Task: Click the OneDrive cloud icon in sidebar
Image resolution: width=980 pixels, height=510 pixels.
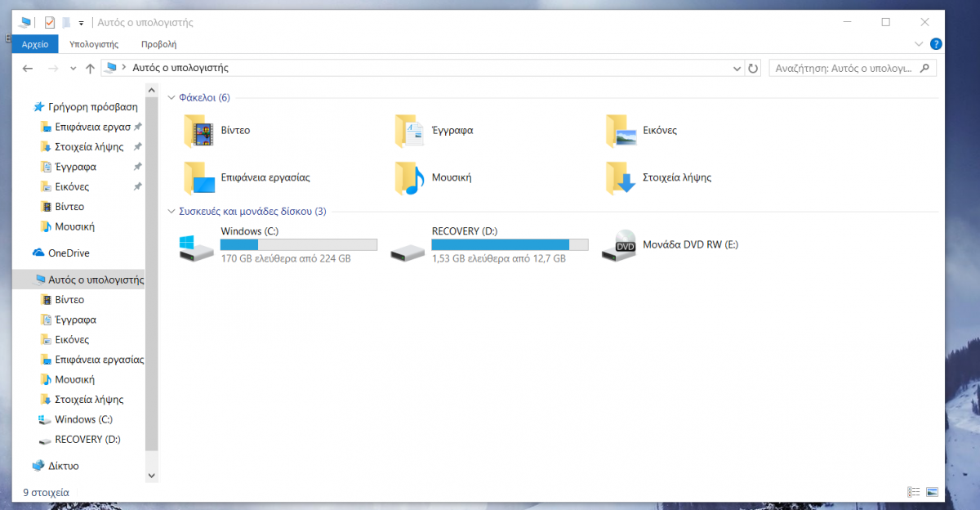Action: click(x=38, y=253)
